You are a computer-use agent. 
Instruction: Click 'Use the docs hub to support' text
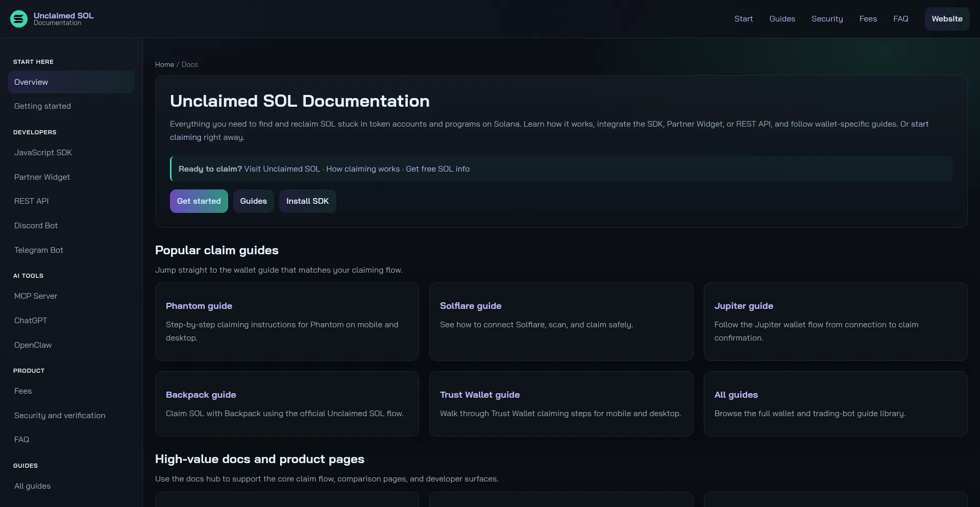(x=327, y=479)
